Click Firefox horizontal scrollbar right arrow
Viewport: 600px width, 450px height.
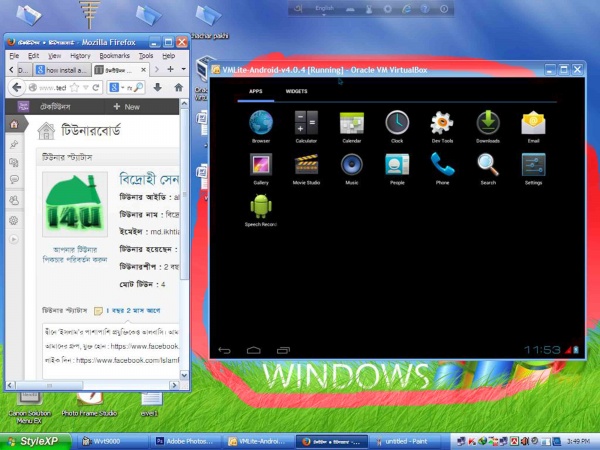point(174,385)
